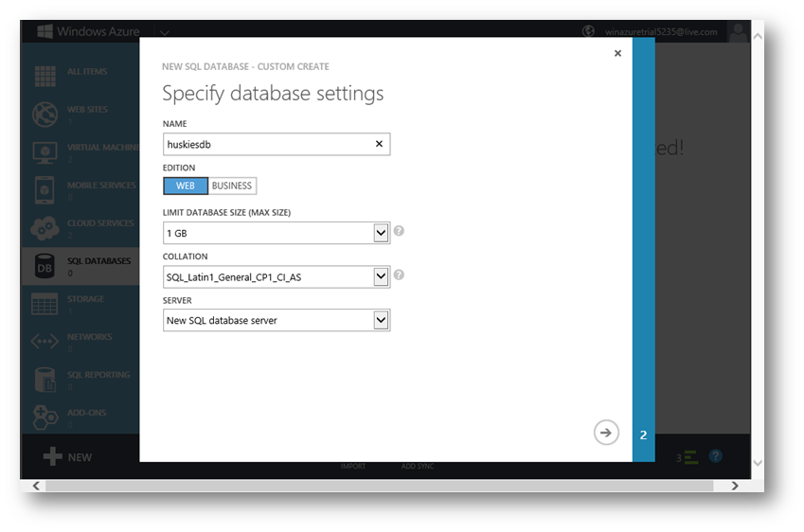Click the NEW button in bottom bar
Screen dimensions: 804x532
click(x=67, y=456)
